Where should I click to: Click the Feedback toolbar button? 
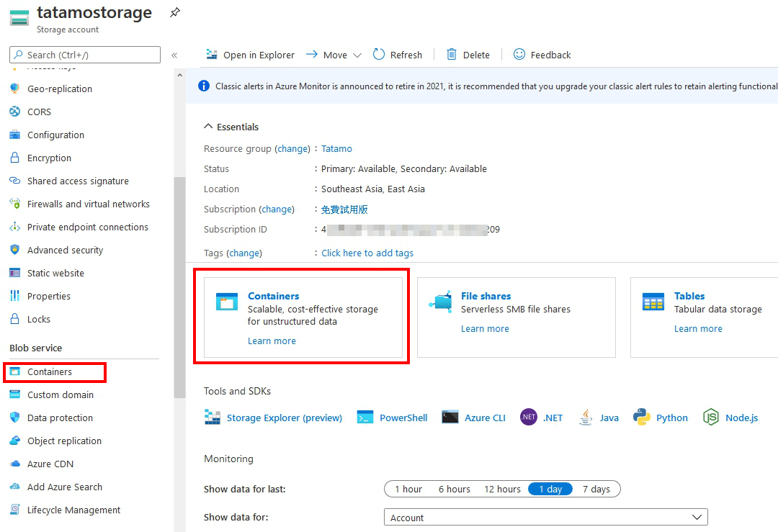[x=542, y=55]
